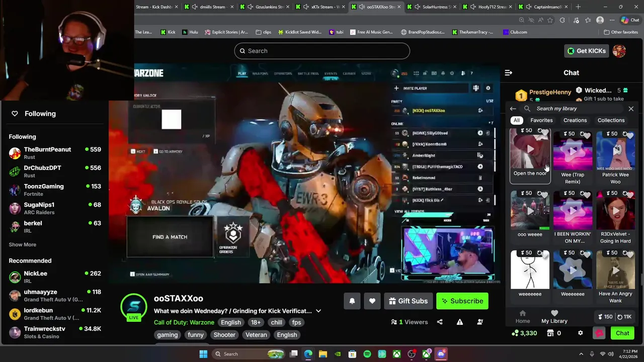Screen dimensions: 644x362
Task: Click the report warning triangle icon
Action: point(460,322)
